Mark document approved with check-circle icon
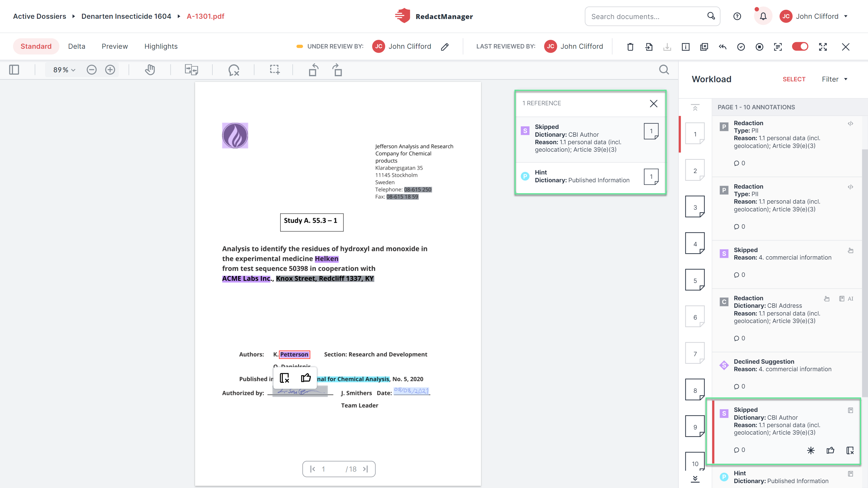 (741, 47)
